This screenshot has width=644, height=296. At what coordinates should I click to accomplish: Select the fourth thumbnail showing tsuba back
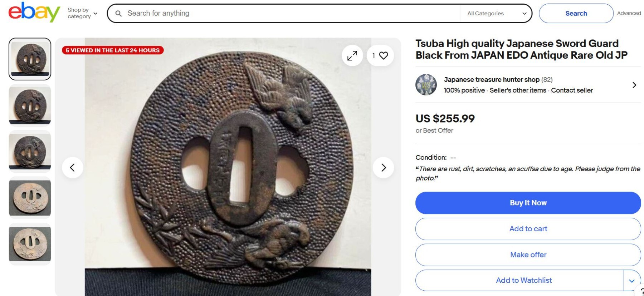click(x=30, y=198)
